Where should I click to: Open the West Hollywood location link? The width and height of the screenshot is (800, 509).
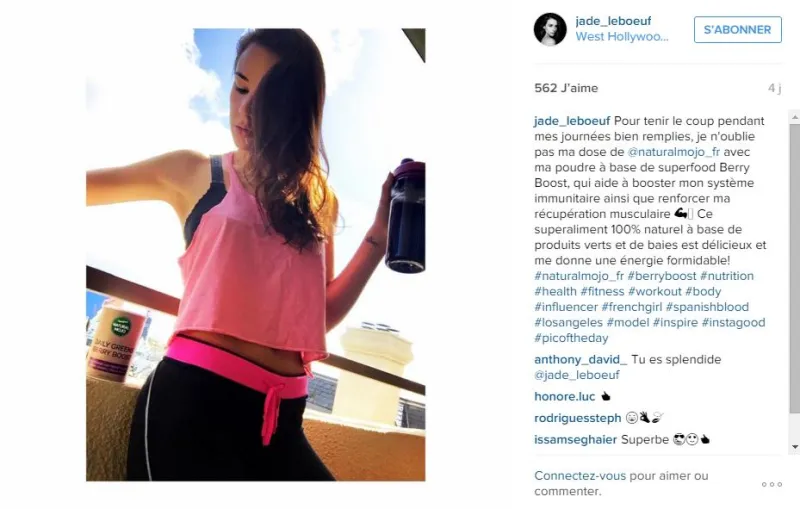[x=622, y=37]
